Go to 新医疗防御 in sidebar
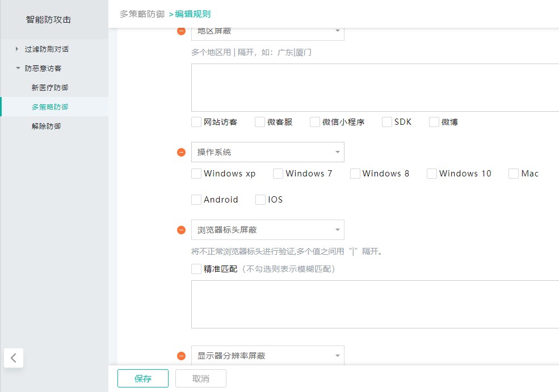559x392 pixels. click(50, 88)
